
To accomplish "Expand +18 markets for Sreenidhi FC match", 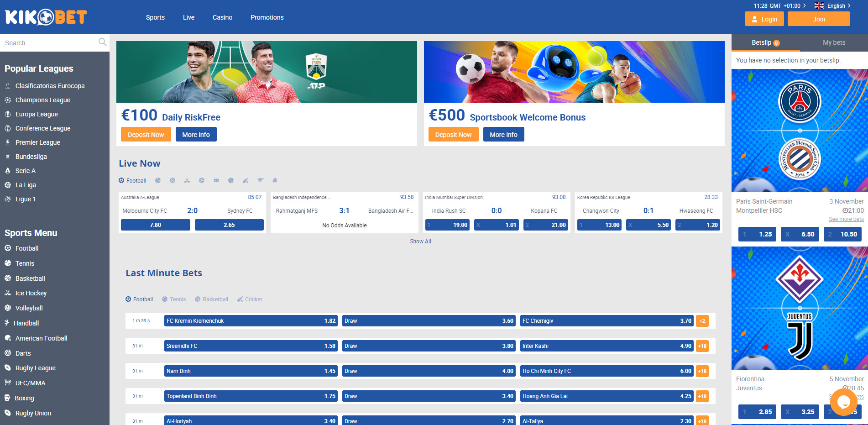I will coord(702,346).
